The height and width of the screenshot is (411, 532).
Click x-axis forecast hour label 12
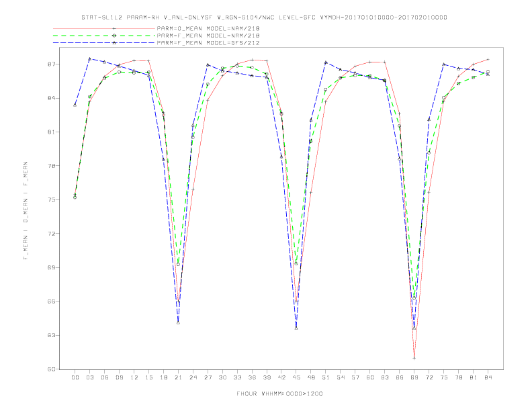pyautogui.click(x=134, y=377)
